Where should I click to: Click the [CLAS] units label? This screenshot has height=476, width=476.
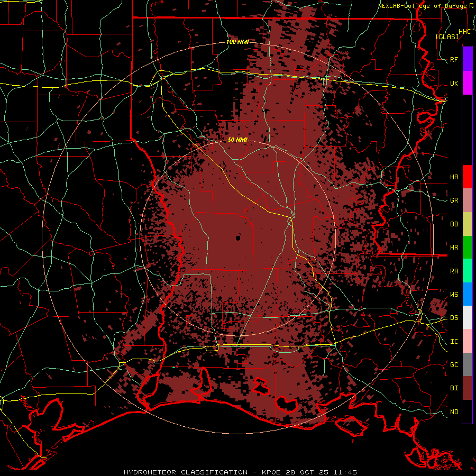(x=447, y=36)
